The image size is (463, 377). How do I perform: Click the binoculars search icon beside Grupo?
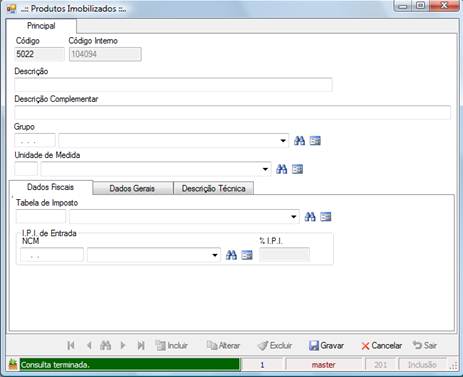click(299, 141)
